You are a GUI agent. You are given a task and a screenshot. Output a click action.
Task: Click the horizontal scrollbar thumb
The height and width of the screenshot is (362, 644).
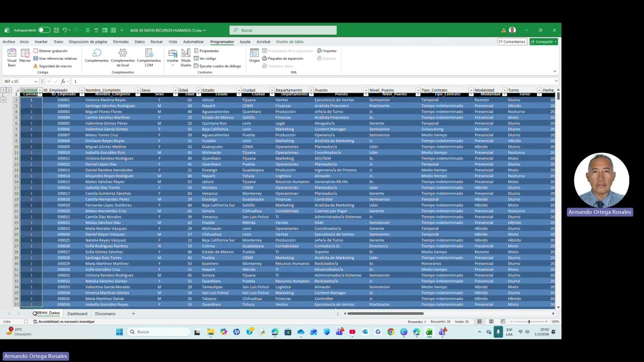pos(385,314)
